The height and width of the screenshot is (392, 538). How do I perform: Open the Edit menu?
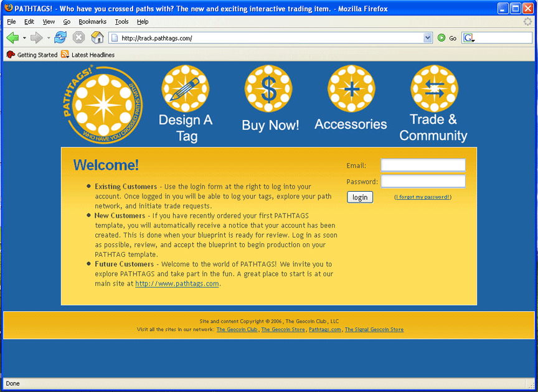coord(29,22)
